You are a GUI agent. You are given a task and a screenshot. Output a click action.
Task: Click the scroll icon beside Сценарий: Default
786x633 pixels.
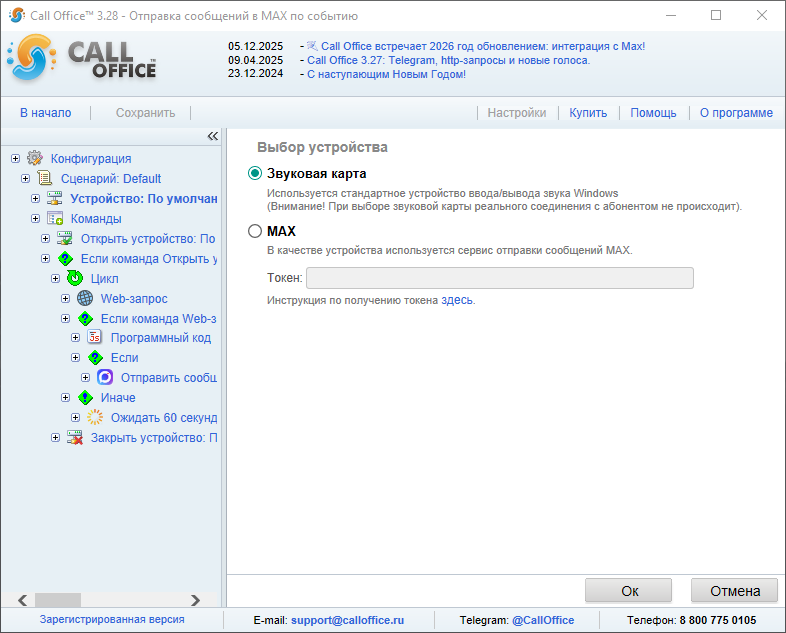click(45, 178)
